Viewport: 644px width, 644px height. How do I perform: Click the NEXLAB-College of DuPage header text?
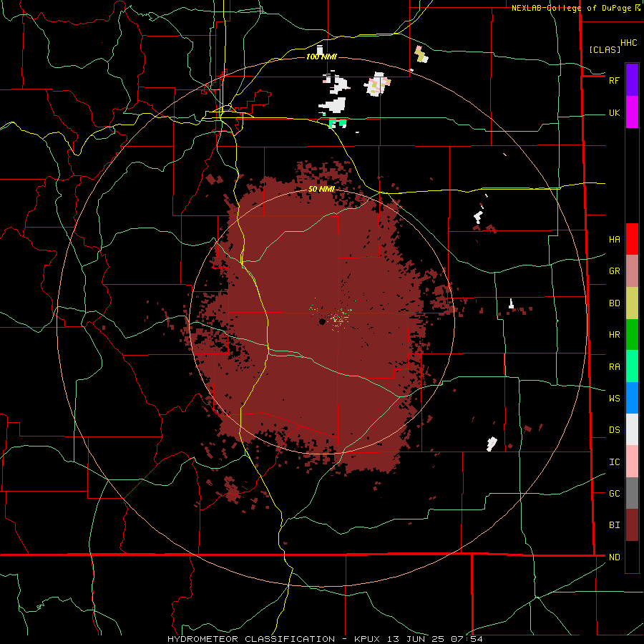[x=571, y=8]
